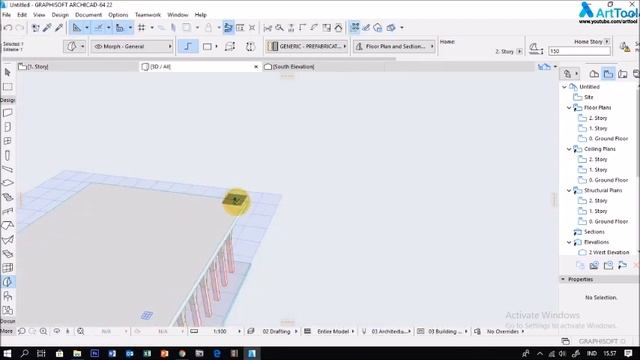Select the Roof tool in the toolbox
The image size is (640, 360).
click(x=7, y=225)
